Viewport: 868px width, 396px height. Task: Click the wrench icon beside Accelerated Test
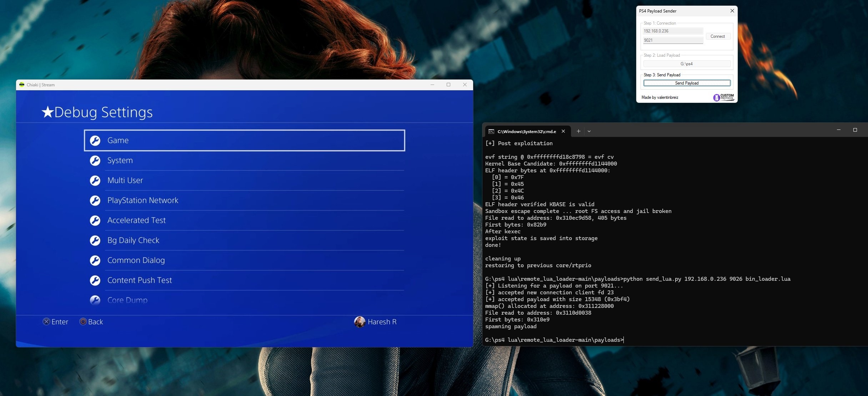(x=95, y=220)
